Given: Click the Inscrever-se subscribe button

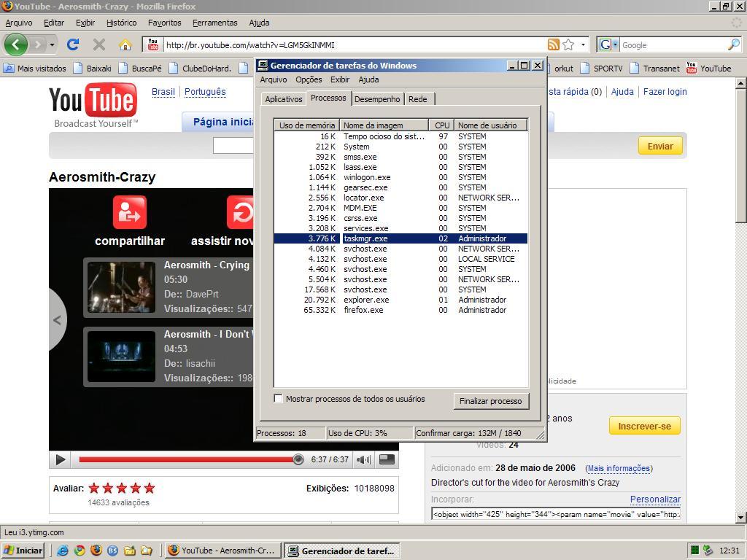Looking at the screenshot, I should pyautogui.click(x=645, y=426).
